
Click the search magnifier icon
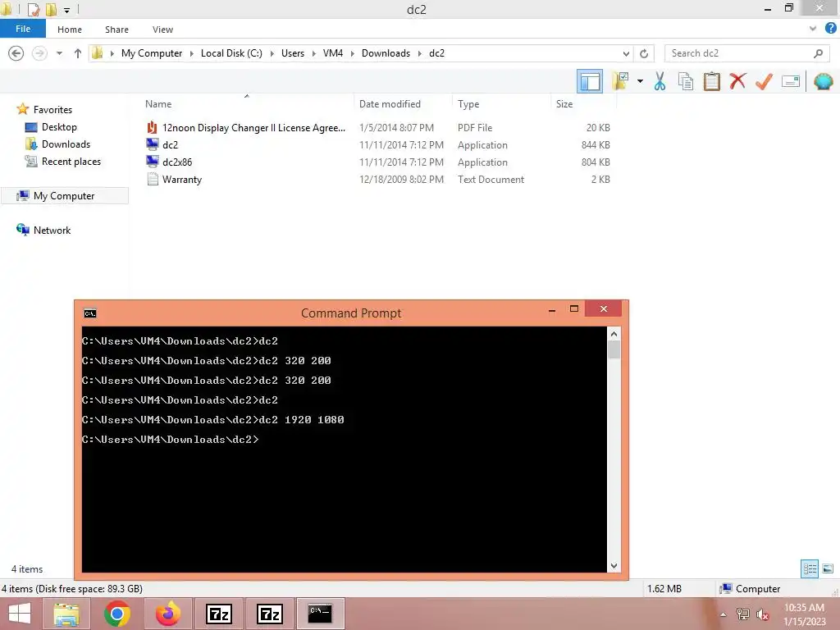(818, 53)
